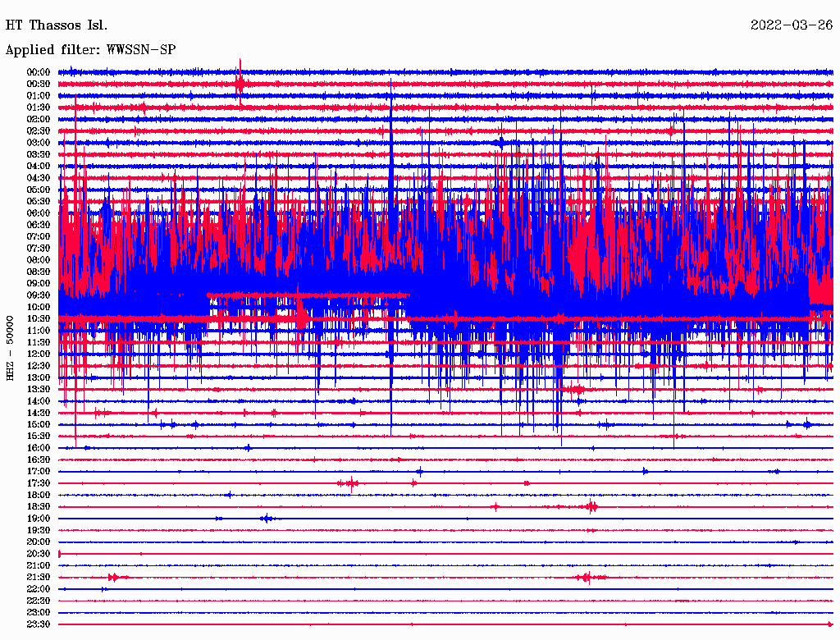Select the 06:30 time label
Viewport: 840px width, 640px height.
(x=39, y=225)
